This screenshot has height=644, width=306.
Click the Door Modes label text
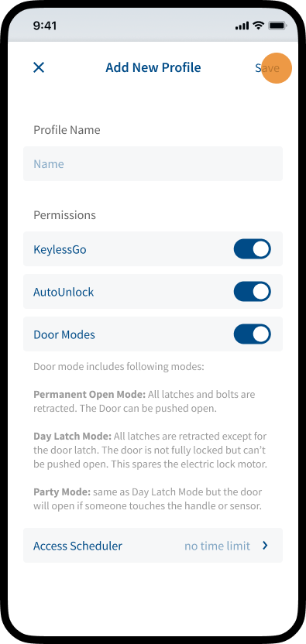(64, 334)
